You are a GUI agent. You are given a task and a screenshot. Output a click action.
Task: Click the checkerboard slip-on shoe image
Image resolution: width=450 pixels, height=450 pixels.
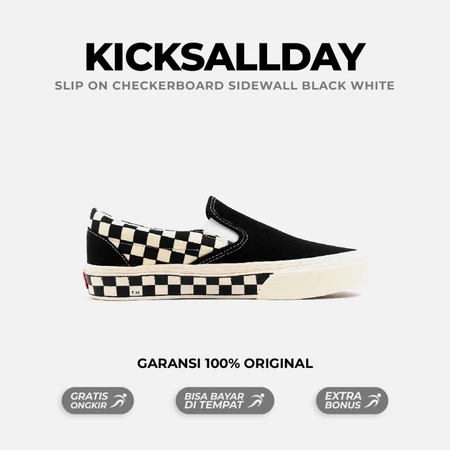point(225,248)
